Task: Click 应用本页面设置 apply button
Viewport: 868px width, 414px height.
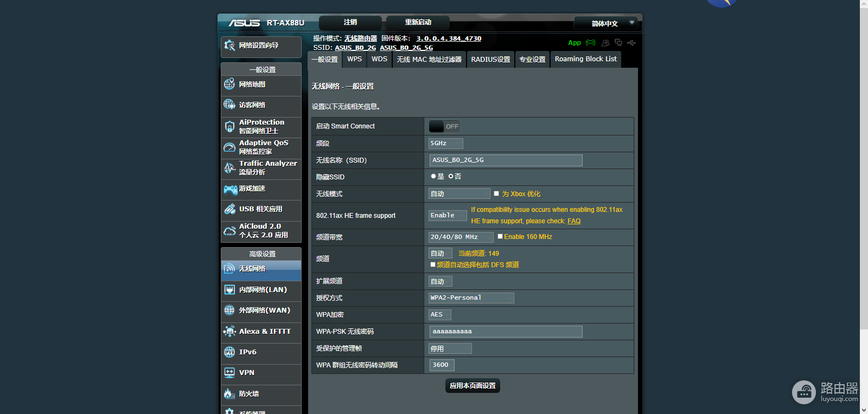Action: tap(473, 386)
